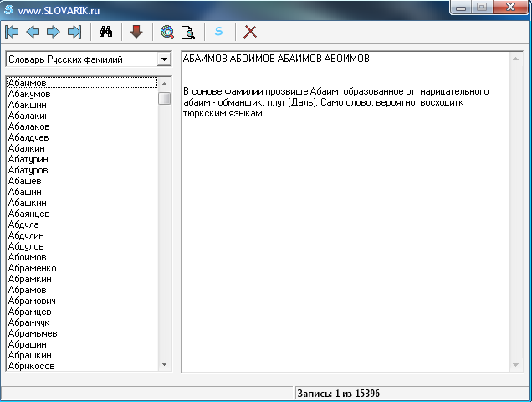Minimize the SLOVARIK window
This screenshot has width=532, height=402.
point(461,8)
